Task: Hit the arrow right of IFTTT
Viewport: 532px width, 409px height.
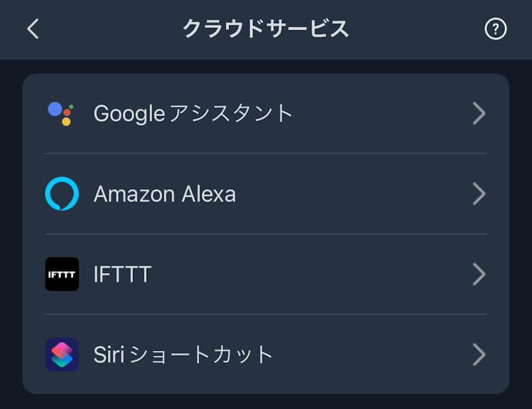Action: (479, 274)
